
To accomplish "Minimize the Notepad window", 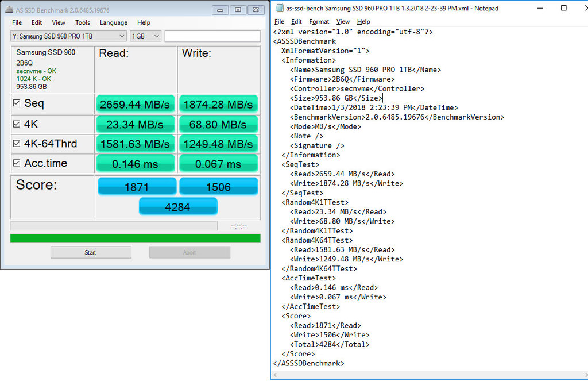I will click(x=540, y=8).
